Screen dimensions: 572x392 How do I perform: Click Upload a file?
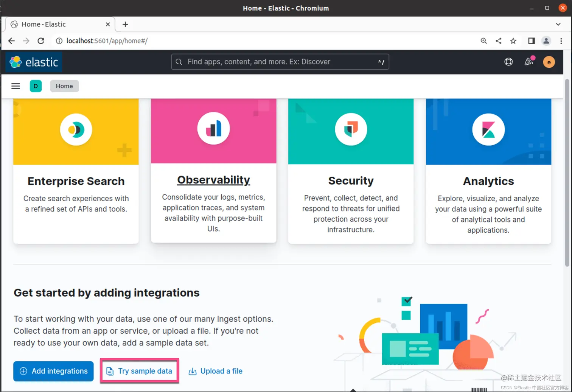(x=215, y=371)
